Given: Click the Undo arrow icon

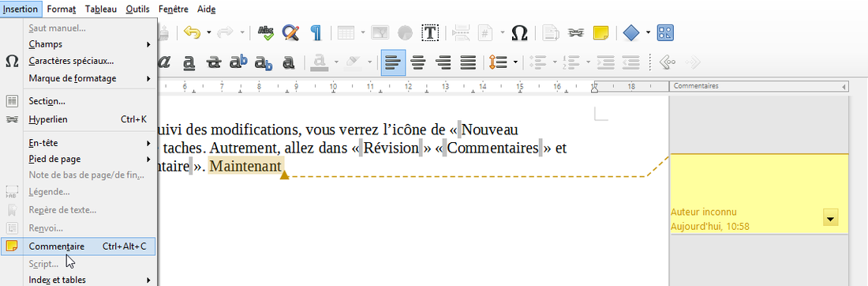Looking at the screenshot, I should tap(192, 32).
